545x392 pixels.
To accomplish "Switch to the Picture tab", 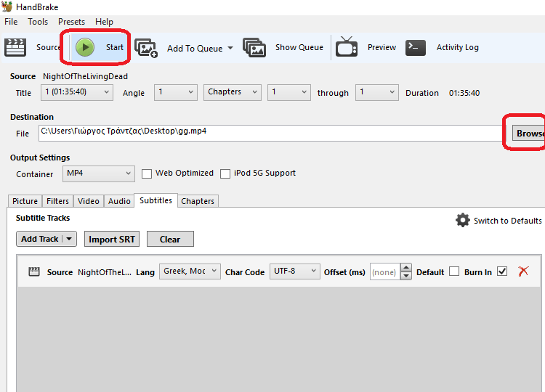I will click(x=25, y=201).
